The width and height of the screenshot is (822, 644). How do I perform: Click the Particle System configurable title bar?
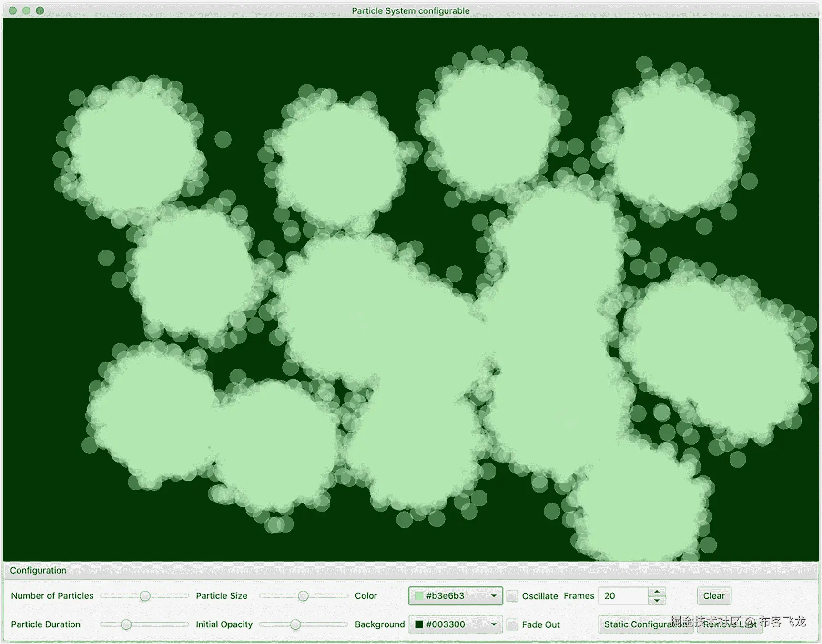coord(410,10)
